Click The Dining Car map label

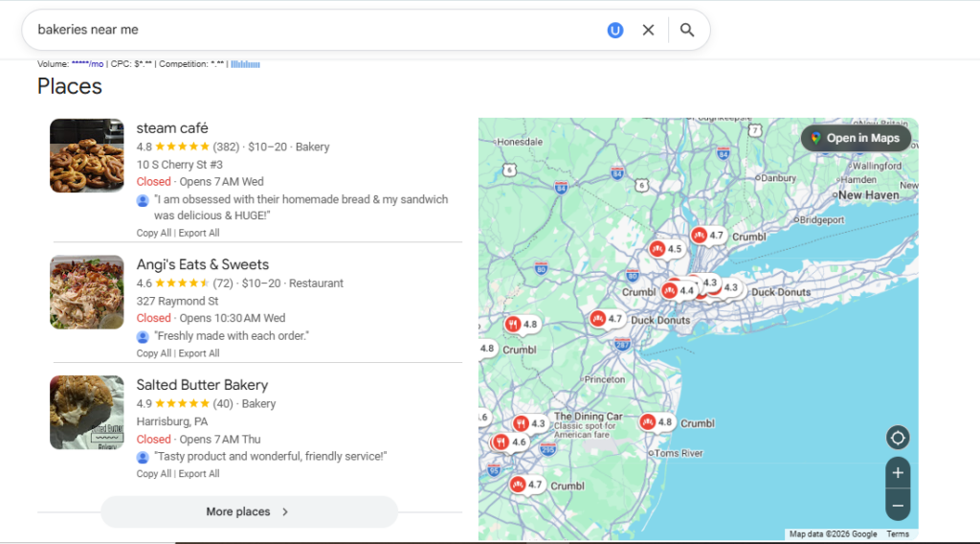(589, 417)
